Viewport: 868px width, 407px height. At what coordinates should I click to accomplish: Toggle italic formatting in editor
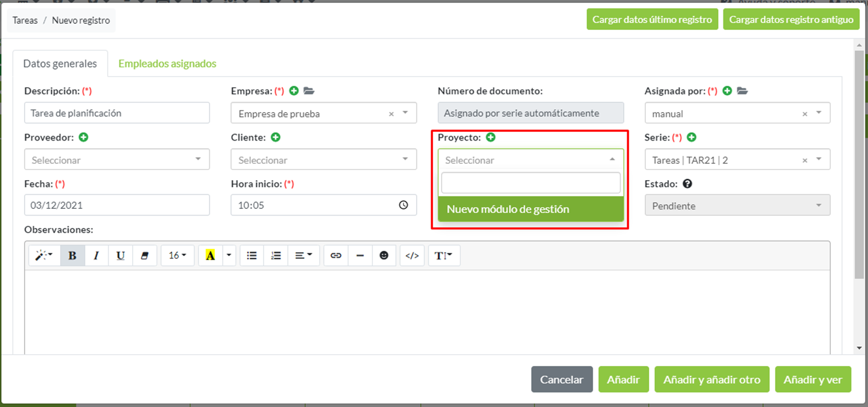(96, 256)
